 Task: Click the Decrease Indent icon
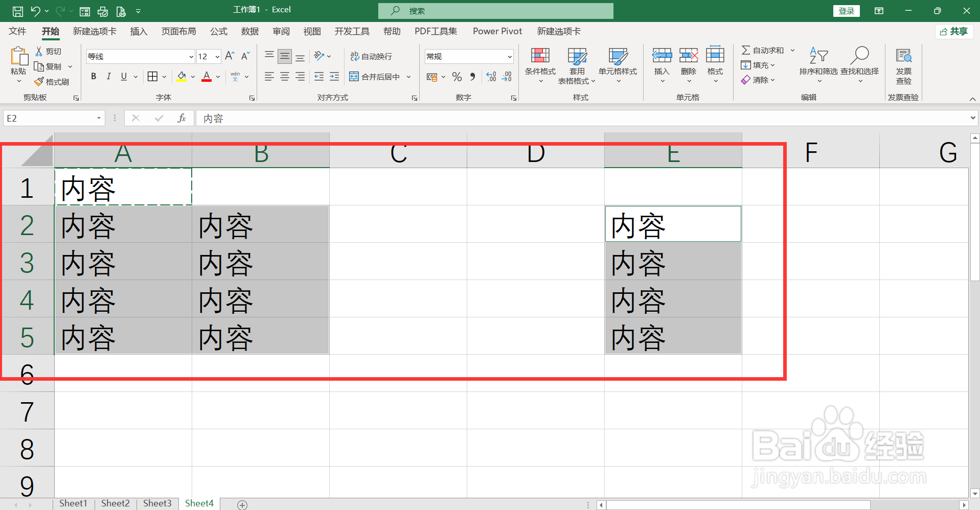[319, 77]
